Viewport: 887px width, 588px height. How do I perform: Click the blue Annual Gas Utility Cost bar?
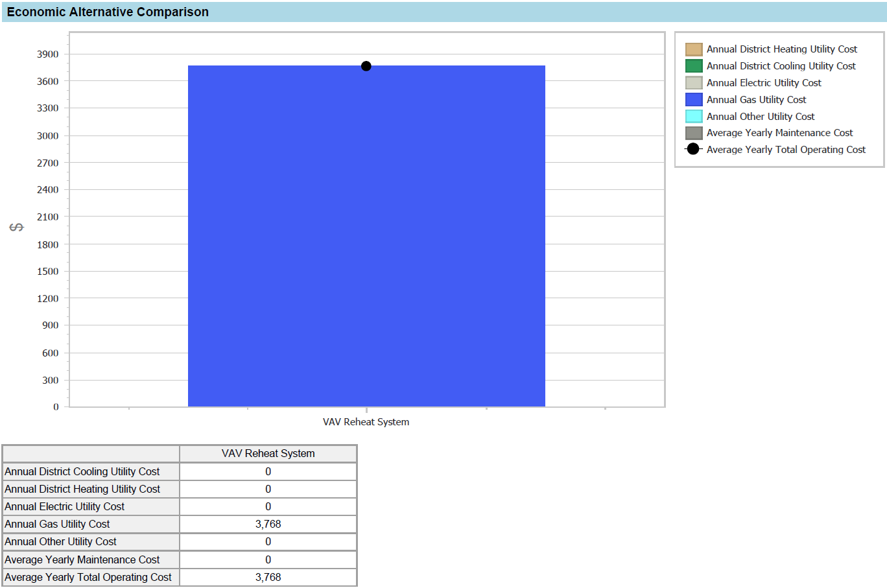(x=366, y=233)
